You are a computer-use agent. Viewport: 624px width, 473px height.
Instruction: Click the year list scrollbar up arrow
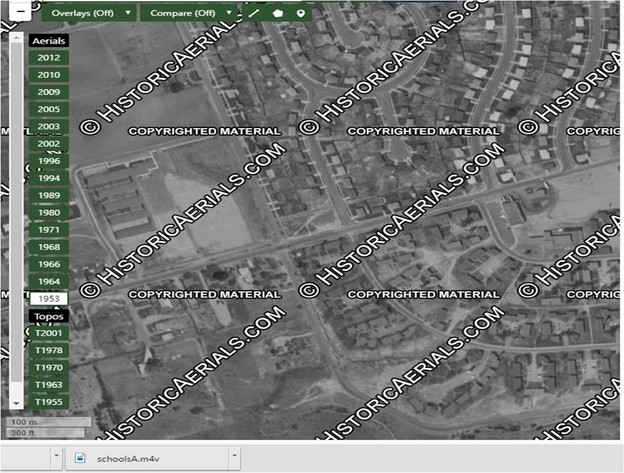tap(16, 38)
